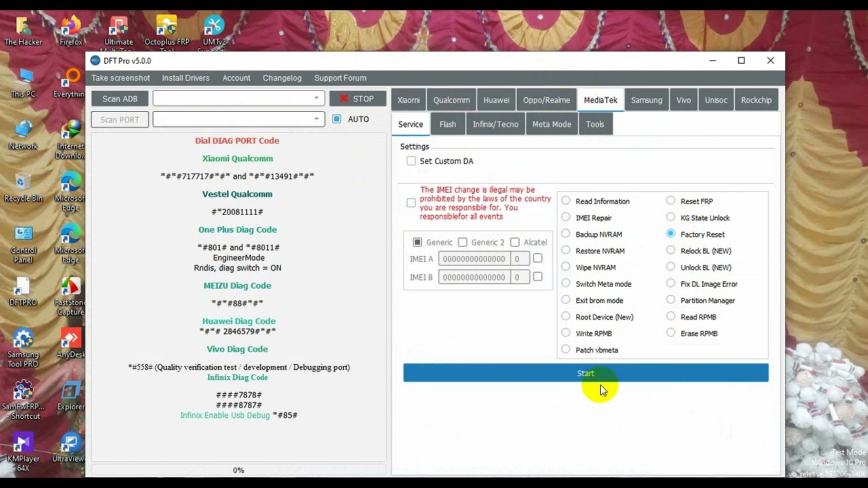Screen dimensions: 868x488
Task: Click the IMEI A number field
Action: coord(473,258)
